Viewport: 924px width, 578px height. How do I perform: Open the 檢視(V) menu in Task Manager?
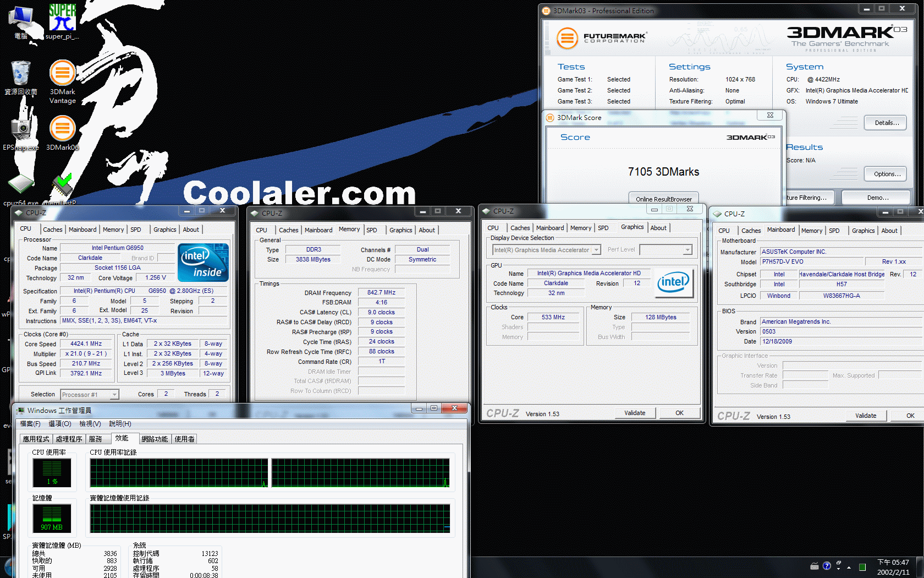click(x=90, y=424)
